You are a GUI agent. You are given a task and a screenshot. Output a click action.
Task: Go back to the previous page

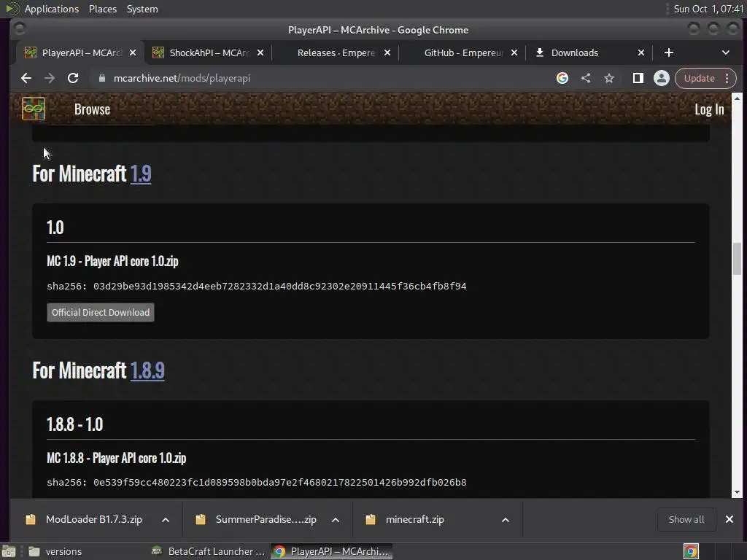point(26,78)
